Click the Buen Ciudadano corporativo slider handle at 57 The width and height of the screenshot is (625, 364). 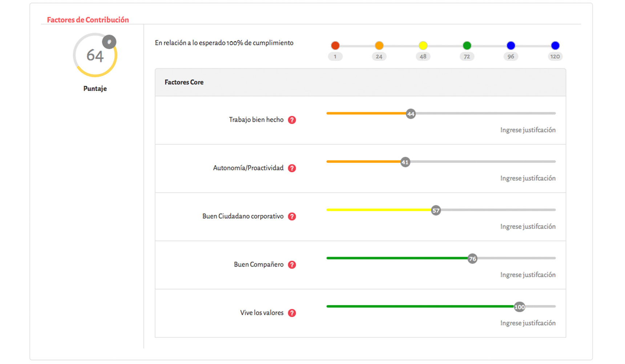click(436, 210)
